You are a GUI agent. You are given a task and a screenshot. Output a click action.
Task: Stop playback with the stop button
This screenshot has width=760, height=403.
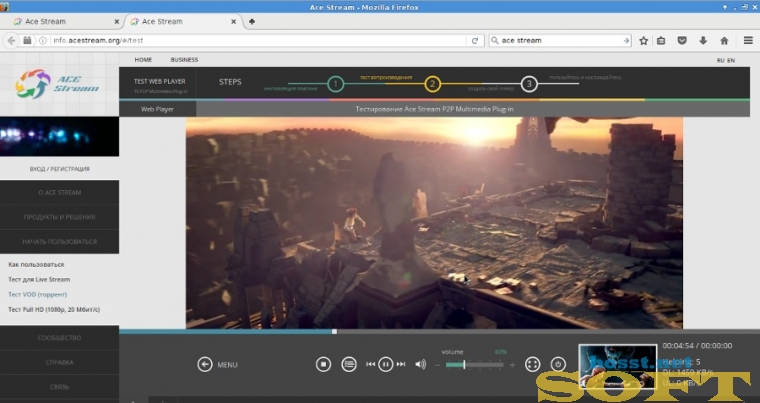pyautogui.click(x=323, y=364)
